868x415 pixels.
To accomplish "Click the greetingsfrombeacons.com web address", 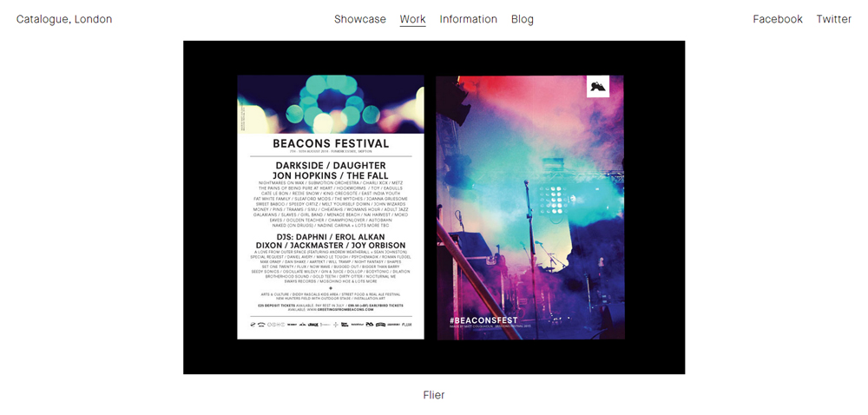I will (x=345, y=309).
